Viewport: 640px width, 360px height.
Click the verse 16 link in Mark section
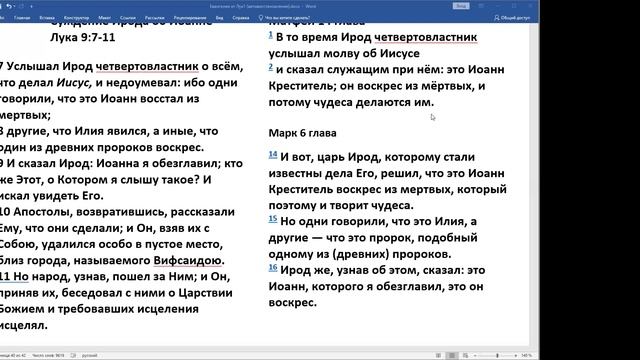click(273, 268)
